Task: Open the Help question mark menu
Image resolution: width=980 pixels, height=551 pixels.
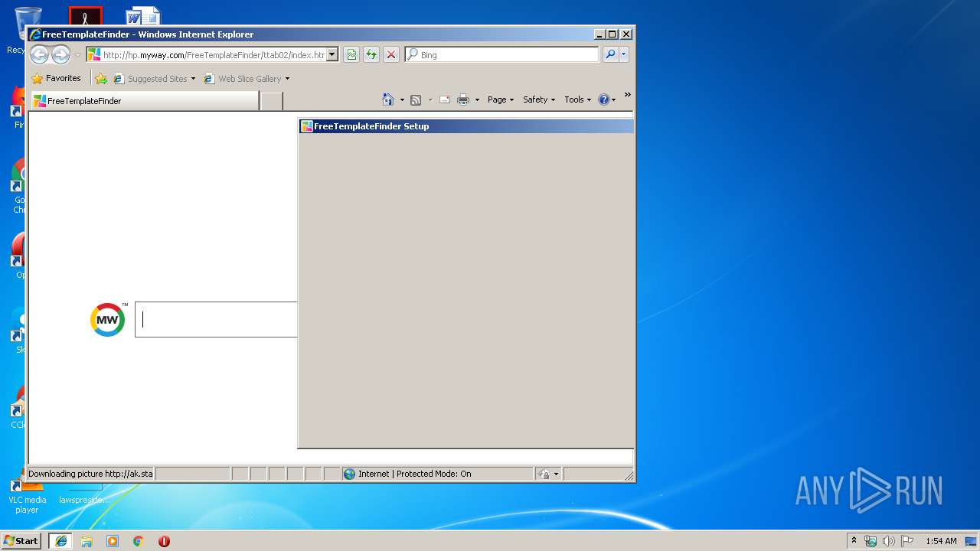Action: click(x=607, y=99)
